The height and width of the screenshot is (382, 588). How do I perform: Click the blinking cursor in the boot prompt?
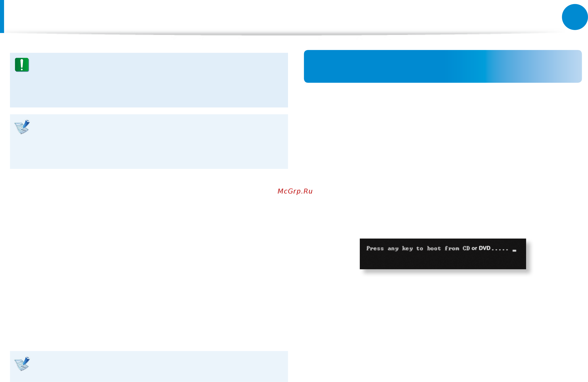point(514,251)
